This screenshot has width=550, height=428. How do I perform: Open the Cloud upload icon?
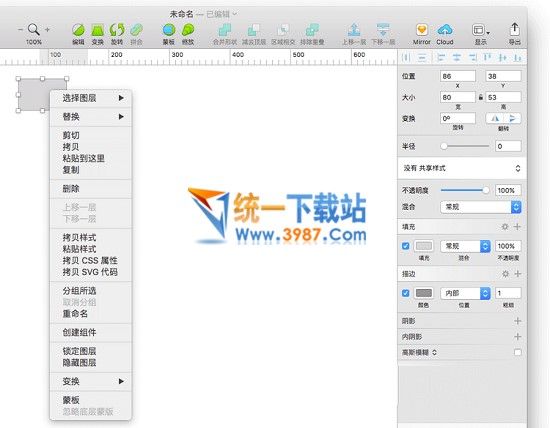(x=445, y=30)
